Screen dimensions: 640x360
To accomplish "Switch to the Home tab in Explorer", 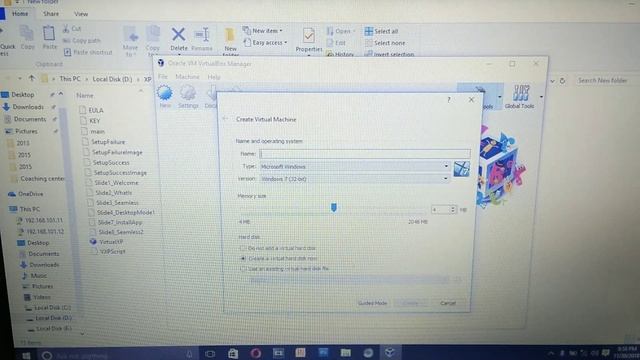I will [x=20, y=13].
